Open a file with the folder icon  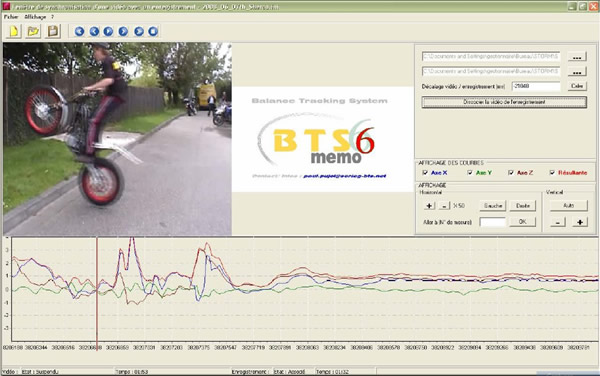click(x=33, y=31)
